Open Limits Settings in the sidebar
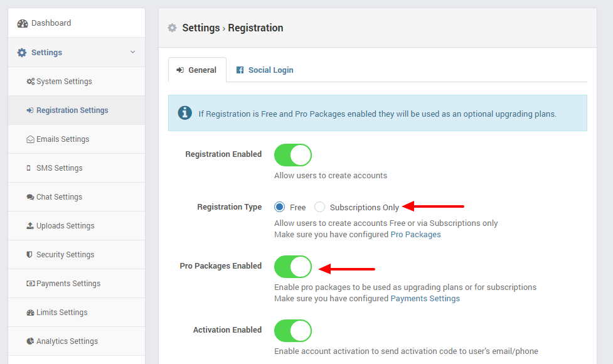Screen dimensions: 613x364 point(77,313)
